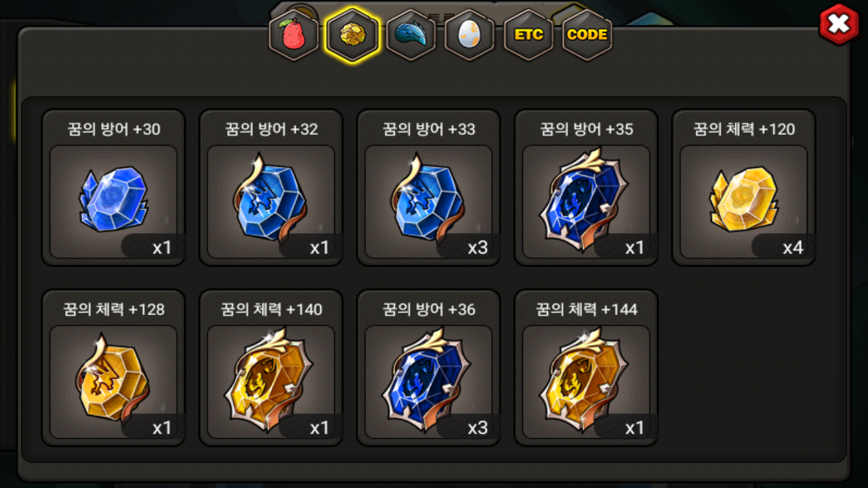Select the 꿈의 체력 +120 yellow gem
The width and height of the screenshot is (868, 488).
[x=743, y=188]
